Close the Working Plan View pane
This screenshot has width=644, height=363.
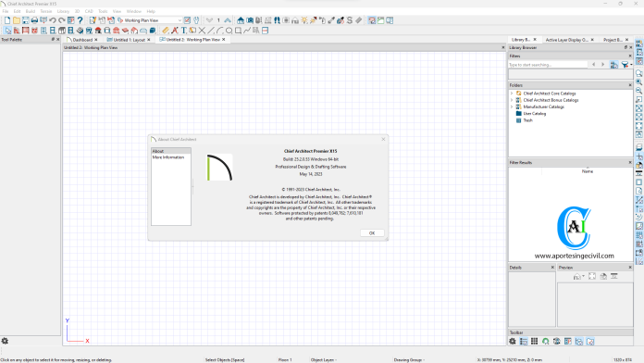coord(502,47)
